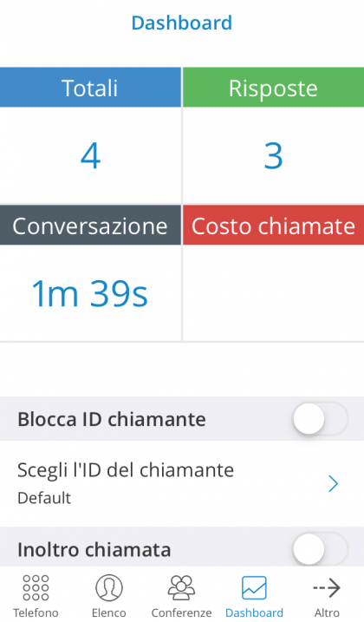364x622 pixels.
Task: Open the Scegli l'ID del chiamante row
Action: (182, 483)
